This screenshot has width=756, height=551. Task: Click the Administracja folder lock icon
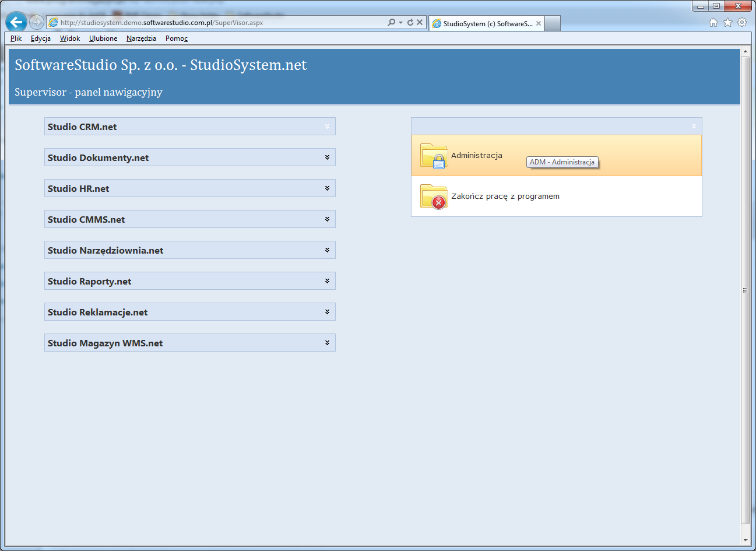click(x=434, y=156)
